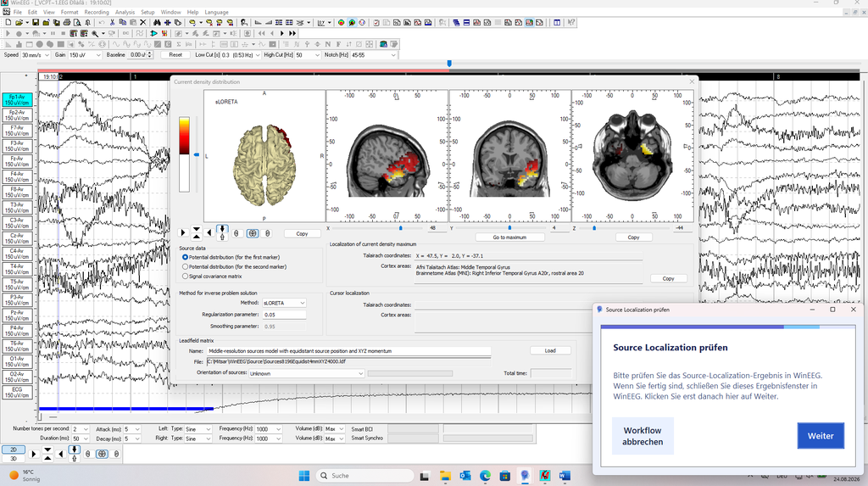Click the single right-arrow page icon
The height and width of the screenshot is (486, 868).
tap(281, 33)
